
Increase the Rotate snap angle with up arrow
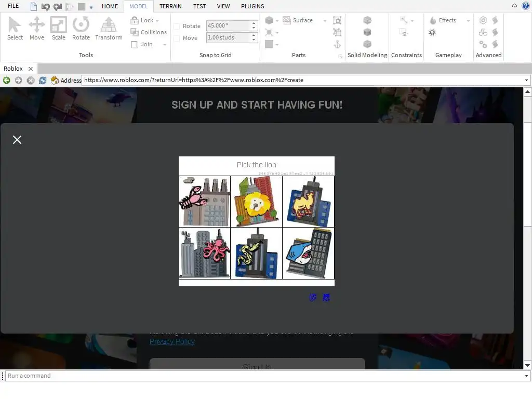pyautogui.click(x=254, y=23)
